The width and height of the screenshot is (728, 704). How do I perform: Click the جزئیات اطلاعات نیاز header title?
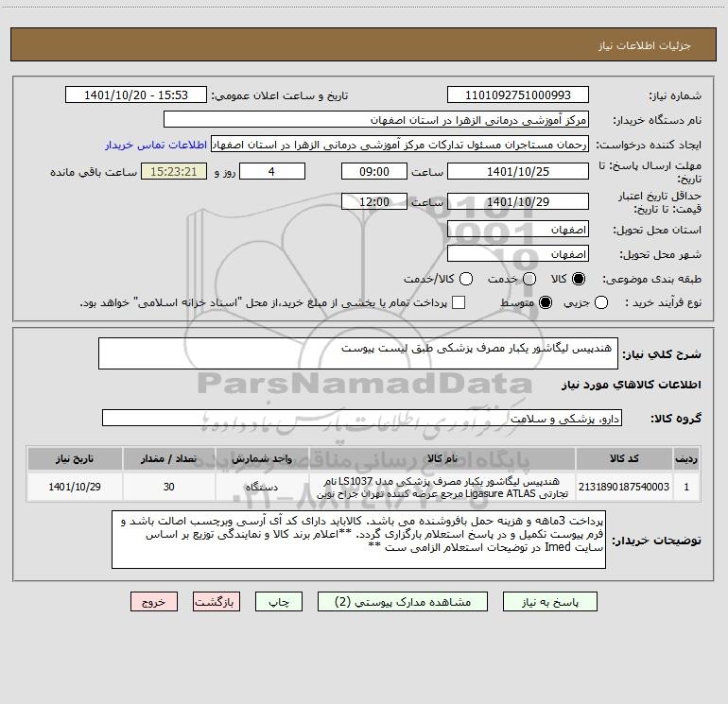645,45
